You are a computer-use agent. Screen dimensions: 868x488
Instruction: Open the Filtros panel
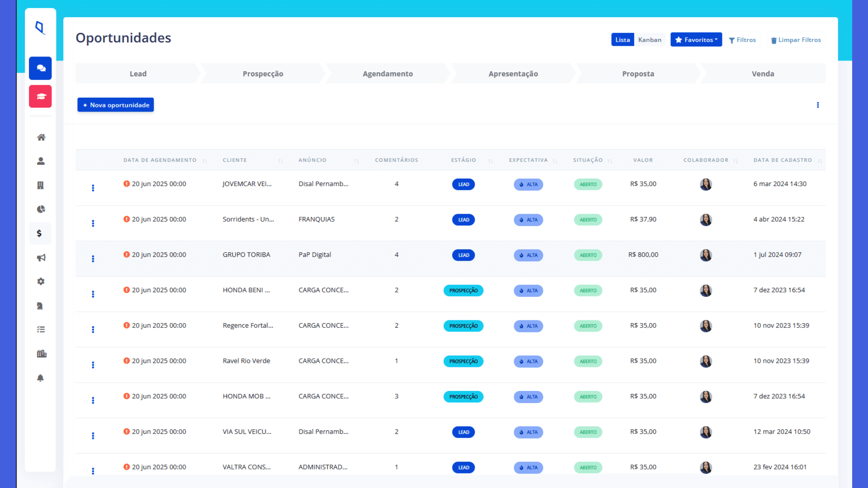point(742,40)
